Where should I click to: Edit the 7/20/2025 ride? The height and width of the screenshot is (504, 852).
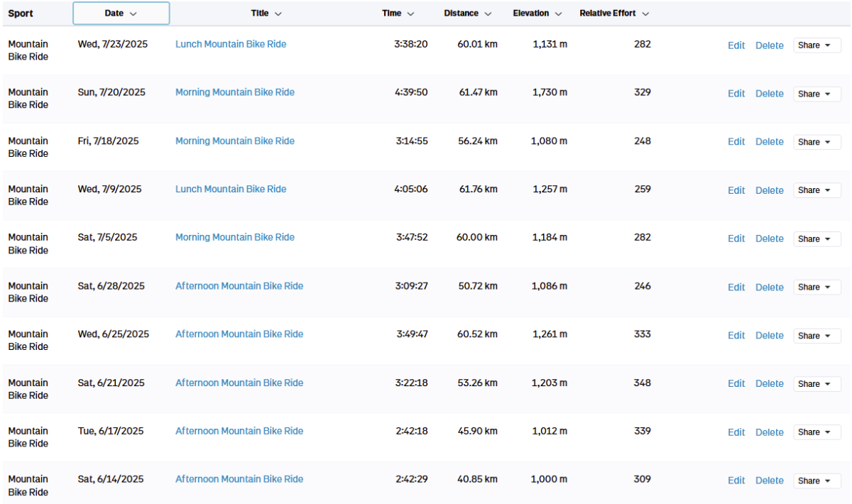736,94
